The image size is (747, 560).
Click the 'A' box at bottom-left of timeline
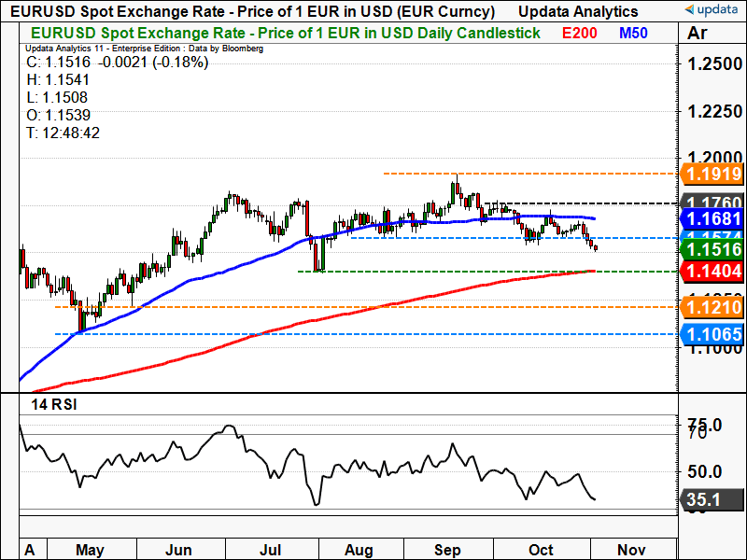point(29,551)
